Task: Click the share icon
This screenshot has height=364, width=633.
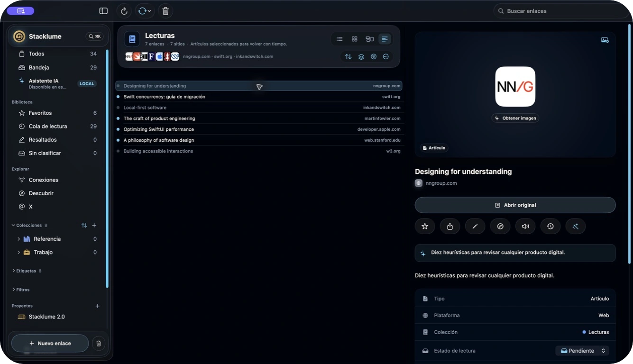Action: click(450, 227)
